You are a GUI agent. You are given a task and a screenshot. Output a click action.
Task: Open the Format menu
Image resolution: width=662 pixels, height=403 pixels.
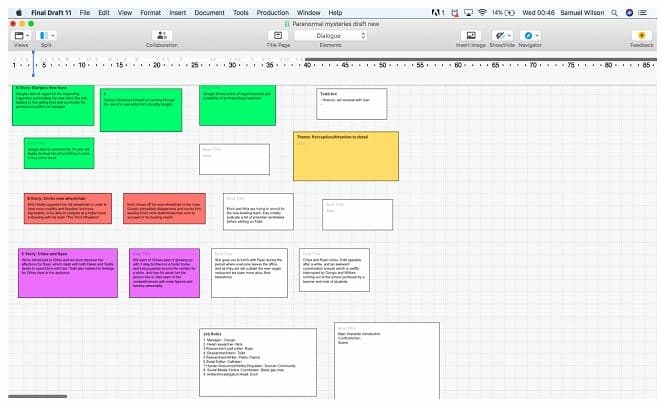click(x=150, y=12)
